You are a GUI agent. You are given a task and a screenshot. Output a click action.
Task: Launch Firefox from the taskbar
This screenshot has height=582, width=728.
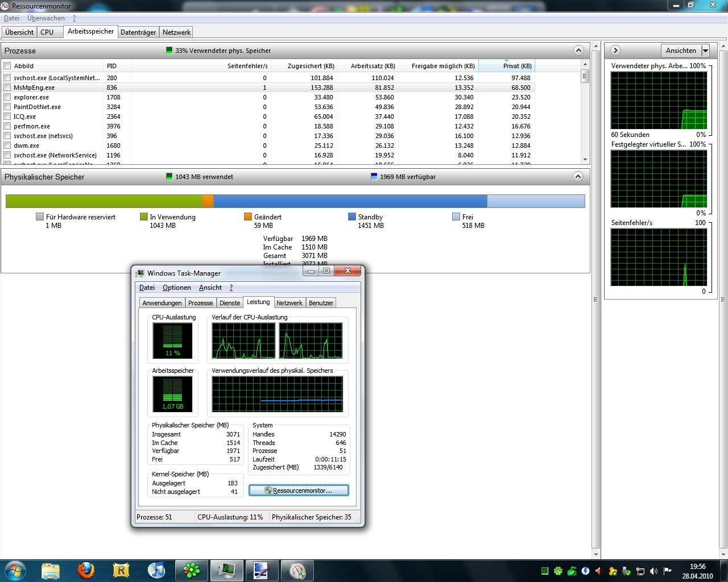click(86, 570)
